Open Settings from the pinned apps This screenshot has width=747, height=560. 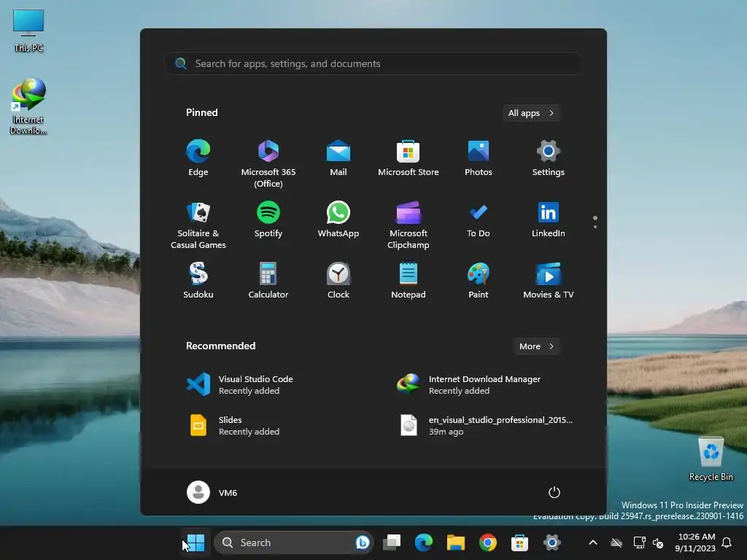pos(549,158)
